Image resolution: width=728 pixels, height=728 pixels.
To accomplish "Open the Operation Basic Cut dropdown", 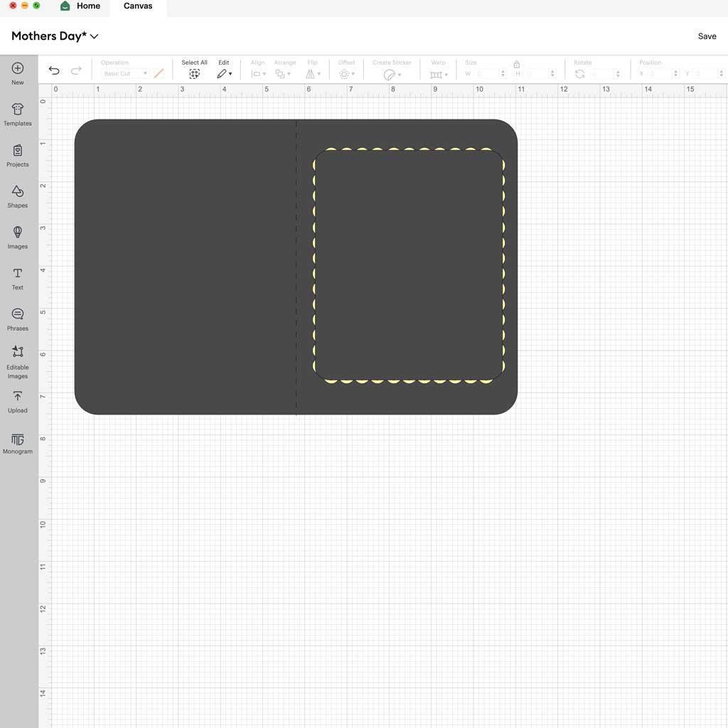I will 125,73.
